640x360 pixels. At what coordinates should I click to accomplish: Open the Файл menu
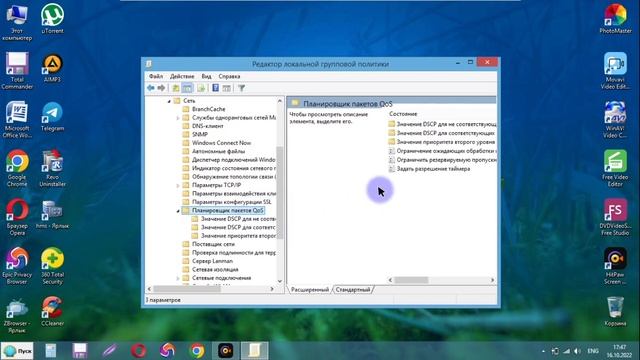156,76
